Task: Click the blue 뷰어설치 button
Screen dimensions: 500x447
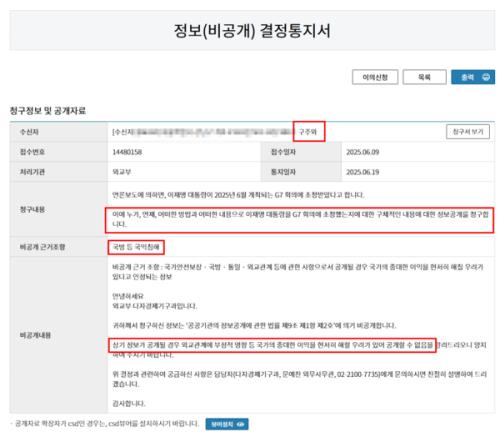Action: pos(227,424)
